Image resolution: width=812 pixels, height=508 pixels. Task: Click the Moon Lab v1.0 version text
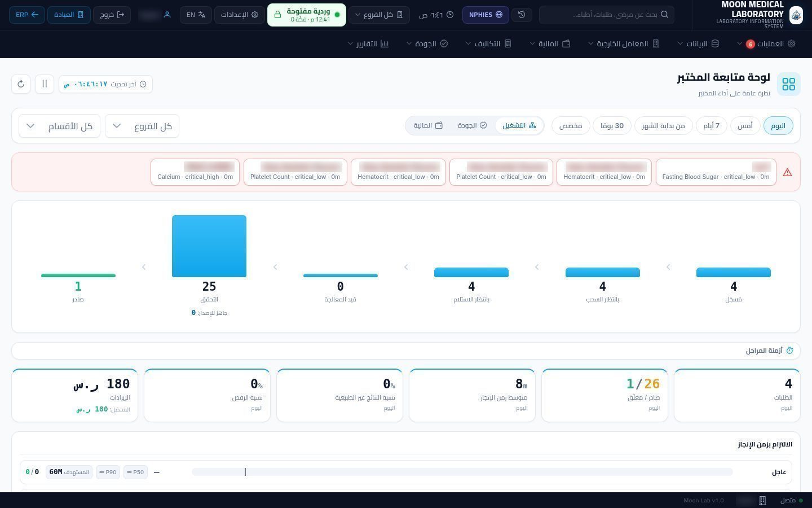(x=703, y=501)
